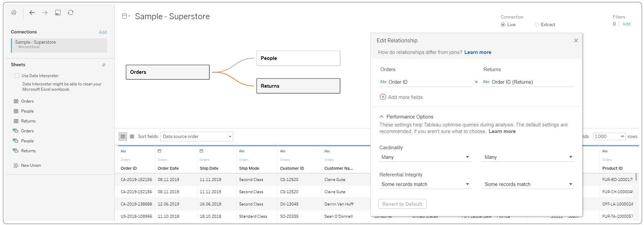Click Add next to Connections
The image size is (644, 225).
coord(103,32)
